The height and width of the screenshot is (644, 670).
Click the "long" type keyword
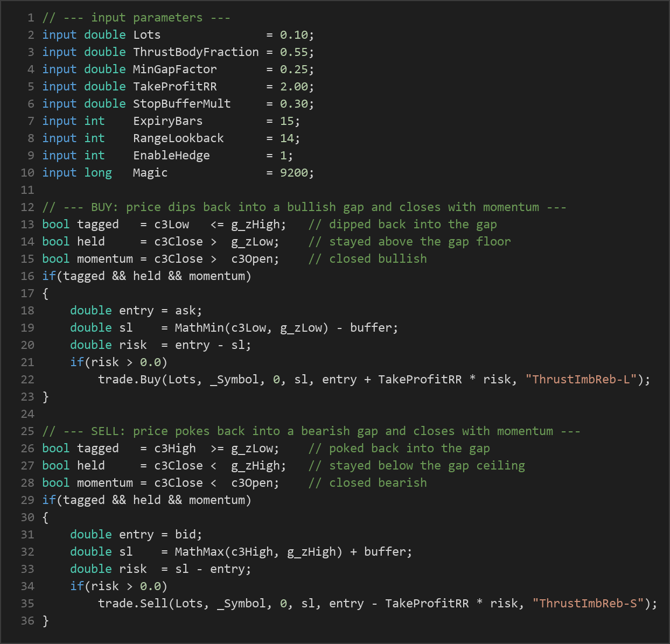pyautogui.click(x=98, y=173)
